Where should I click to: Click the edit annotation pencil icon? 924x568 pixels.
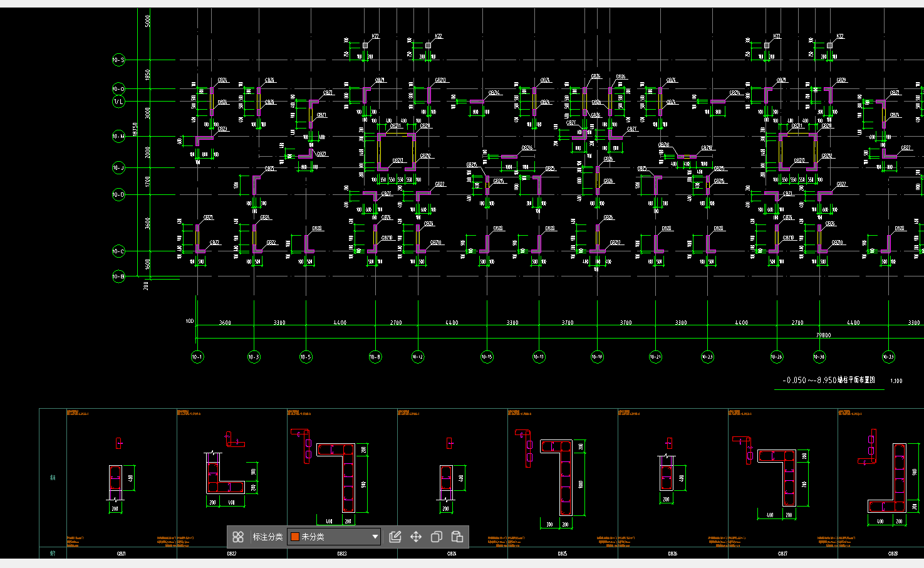point(395,537)
